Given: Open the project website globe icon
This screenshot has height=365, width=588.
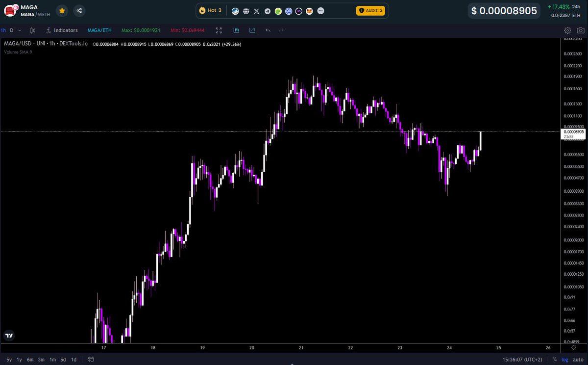Looking at the screenshot, I should click(246, 11).
